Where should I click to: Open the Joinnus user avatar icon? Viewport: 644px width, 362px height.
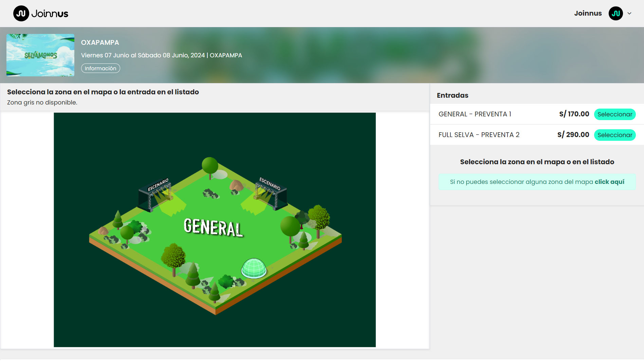(615, 14)
